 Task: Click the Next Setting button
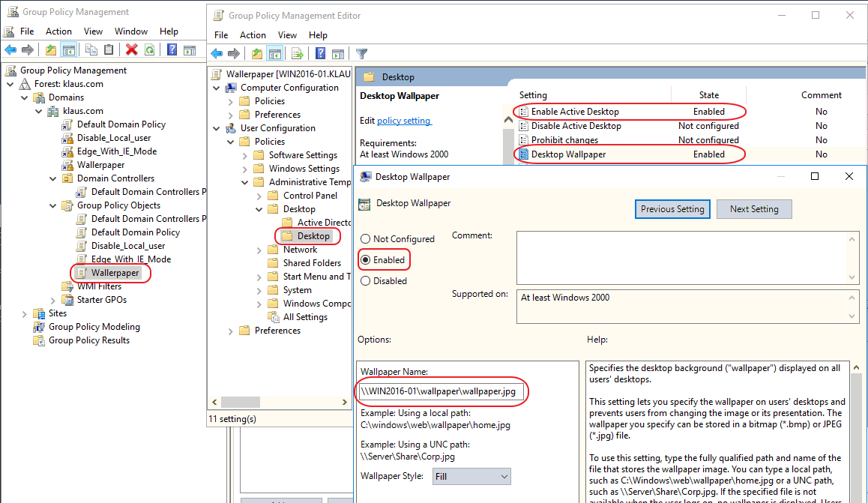753,209
